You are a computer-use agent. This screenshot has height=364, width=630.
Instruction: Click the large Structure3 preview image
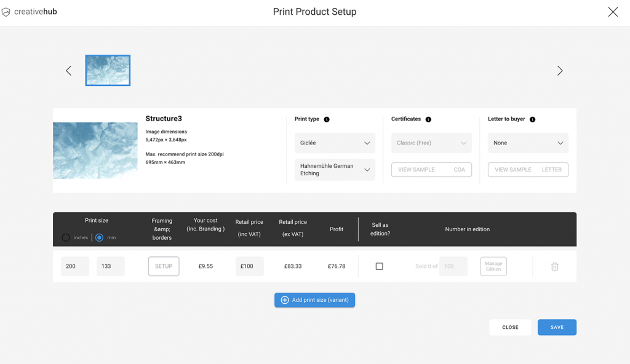pyautogui.click(x=95, y=151)
